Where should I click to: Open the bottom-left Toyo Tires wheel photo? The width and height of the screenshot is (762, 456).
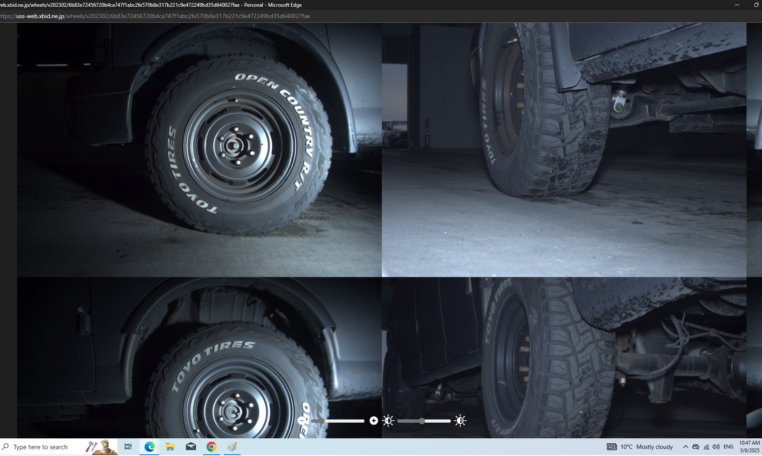click(x=199, y=357)
